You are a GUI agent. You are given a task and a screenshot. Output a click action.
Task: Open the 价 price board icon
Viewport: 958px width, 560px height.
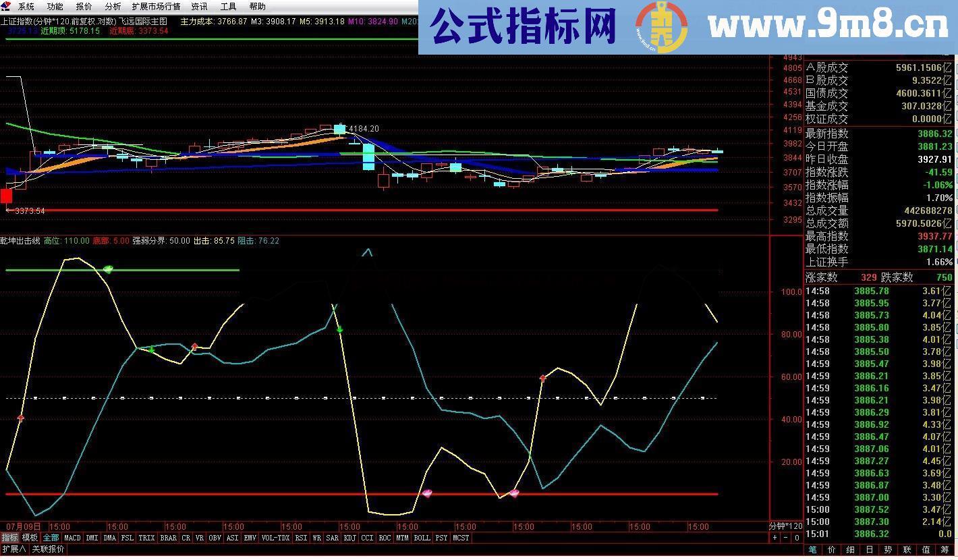click(x=830, y=549)
